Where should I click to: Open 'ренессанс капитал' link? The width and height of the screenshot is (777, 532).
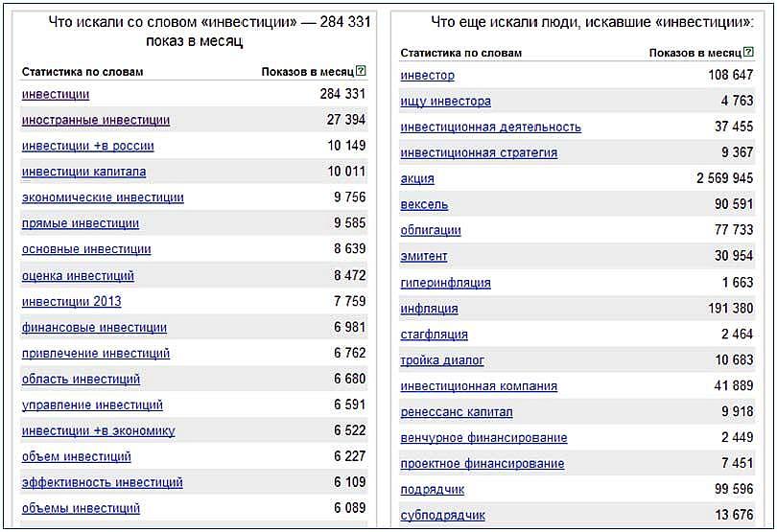coord(457,412)
